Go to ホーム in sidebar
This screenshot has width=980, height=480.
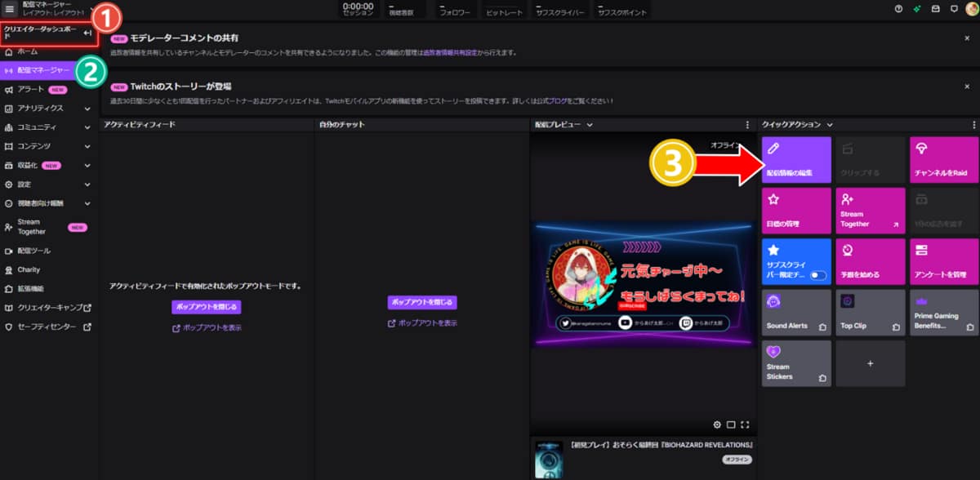point(49,51)
